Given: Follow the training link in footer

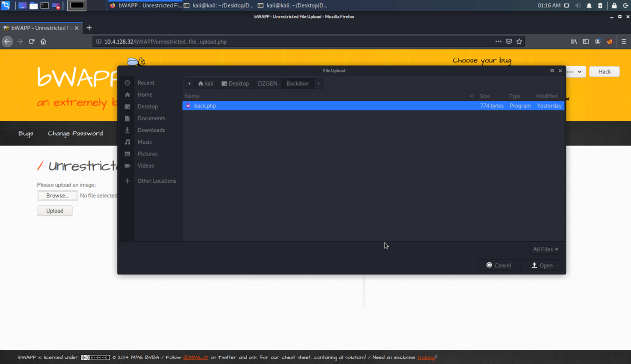Looking at the screenshot, I should pos(426,357).
